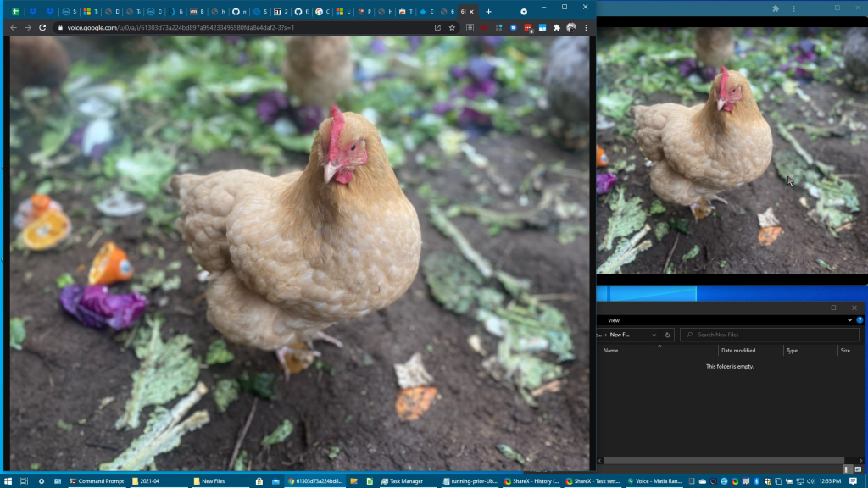Screen dimensions: 868x488
Task: Open the Microsoft Store taskbar icon
Action: click(259, 481)
